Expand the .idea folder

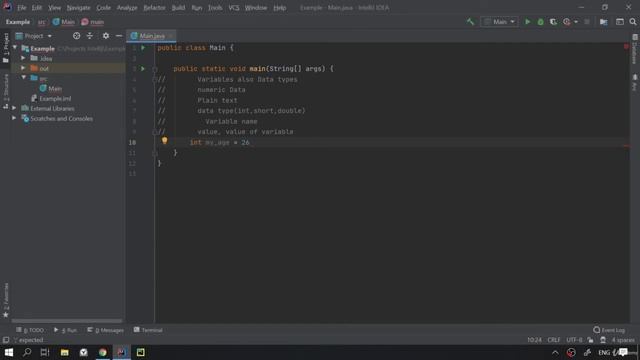tap(23, 58)
